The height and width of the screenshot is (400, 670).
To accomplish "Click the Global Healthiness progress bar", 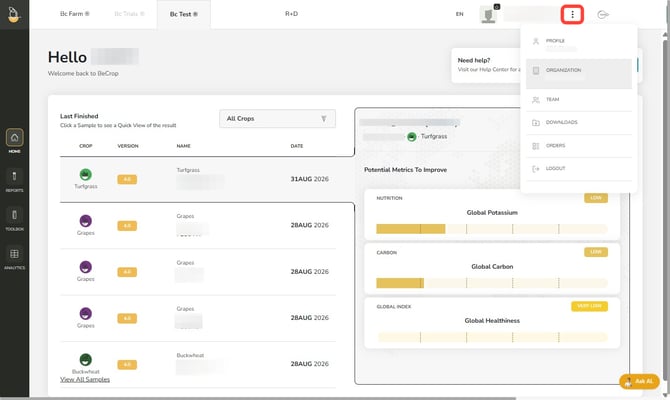I will (x=492, y=337).
